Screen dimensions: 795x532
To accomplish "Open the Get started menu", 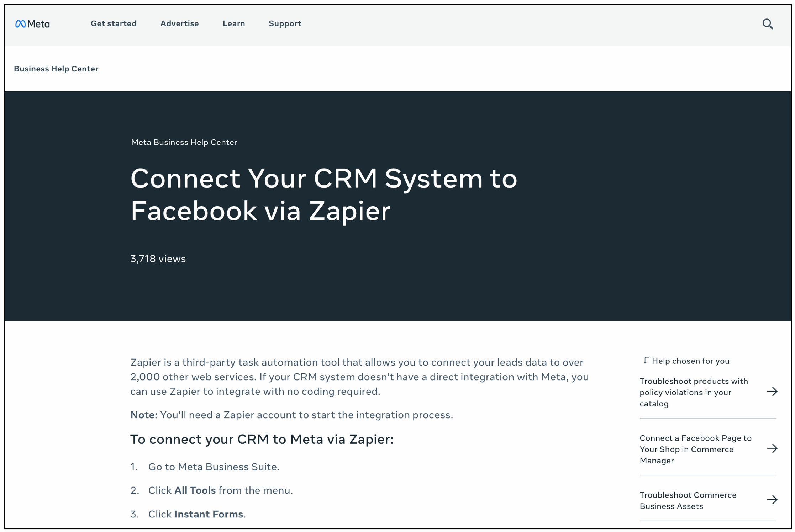I will click(x=114, y=23).
